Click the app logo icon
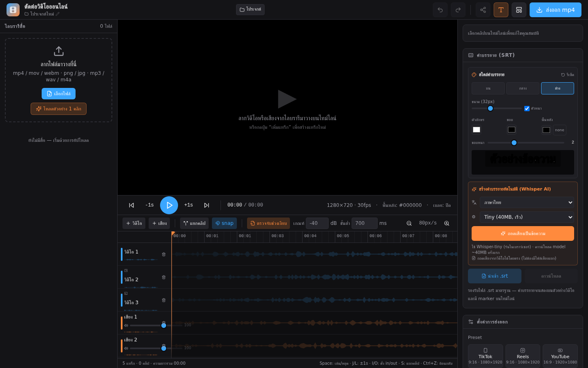The height and width of the screenshot is (368, 588). point(13,10)
